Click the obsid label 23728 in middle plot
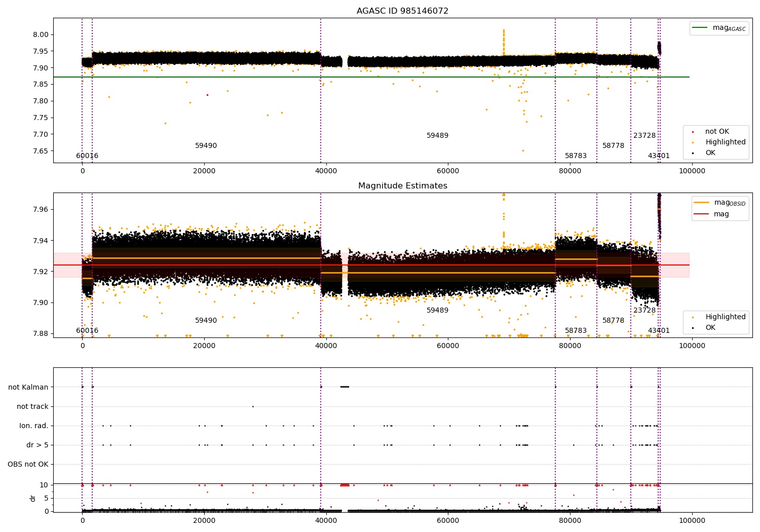The height and width of the screenshot is (532, 760). pyautogui.click(x=644, y=311)
